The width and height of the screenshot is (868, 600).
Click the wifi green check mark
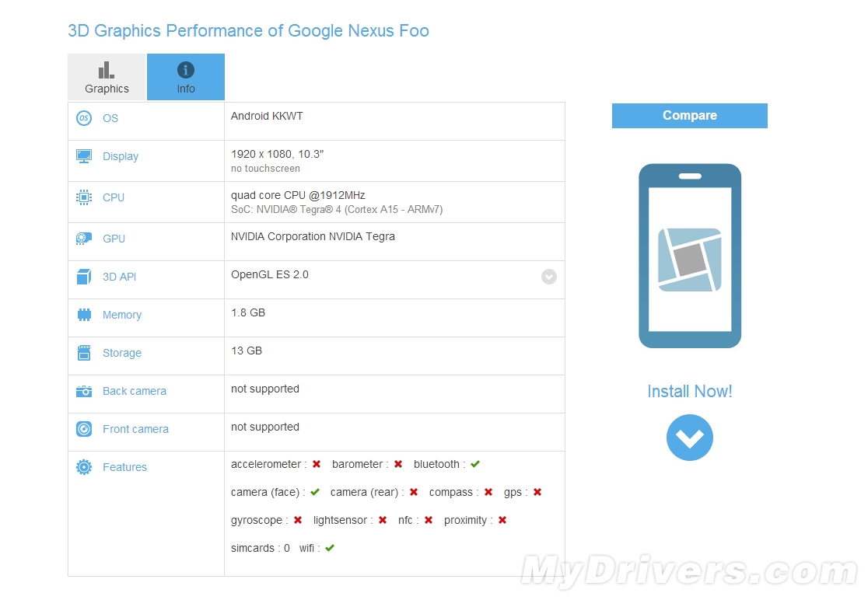[330, 548]
